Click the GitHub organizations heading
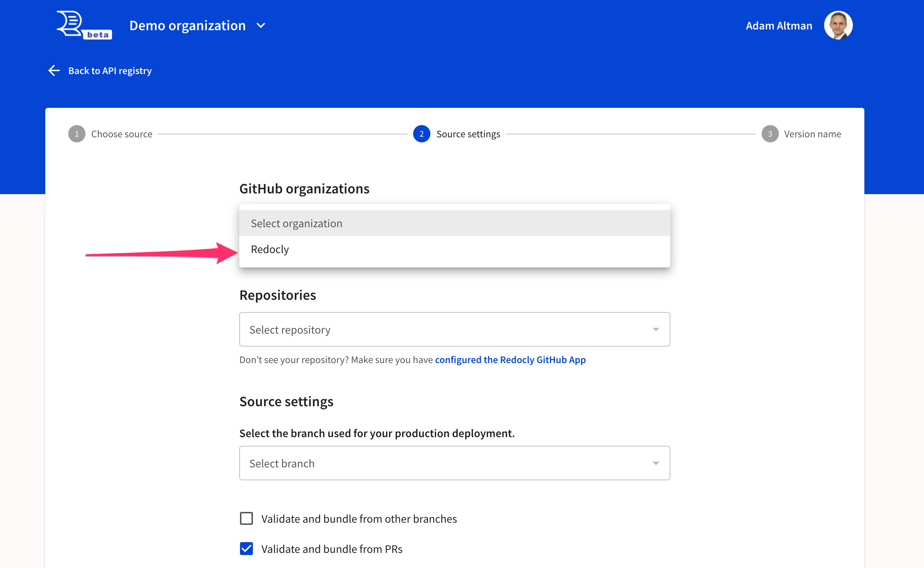The image size is (924, 568). click(x=304, y=189)
